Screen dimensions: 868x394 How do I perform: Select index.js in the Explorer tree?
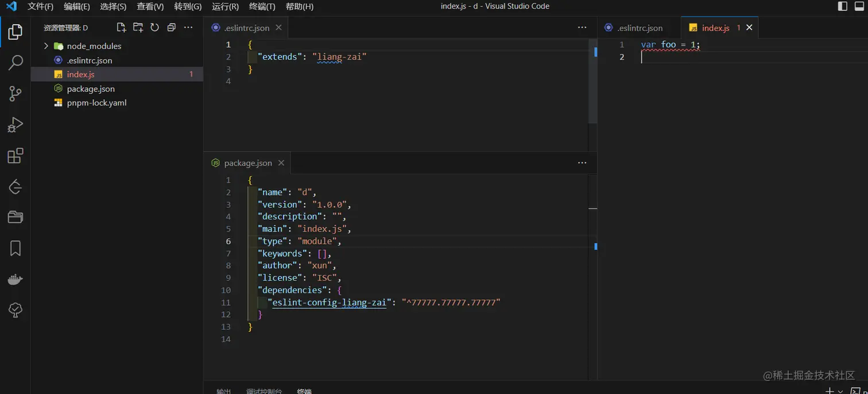(117, 75)
